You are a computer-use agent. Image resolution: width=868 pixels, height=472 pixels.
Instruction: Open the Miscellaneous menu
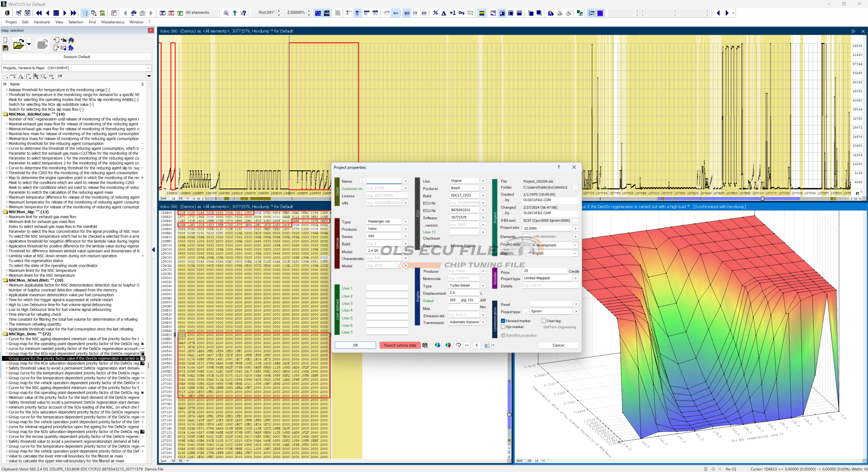point(113,22)
